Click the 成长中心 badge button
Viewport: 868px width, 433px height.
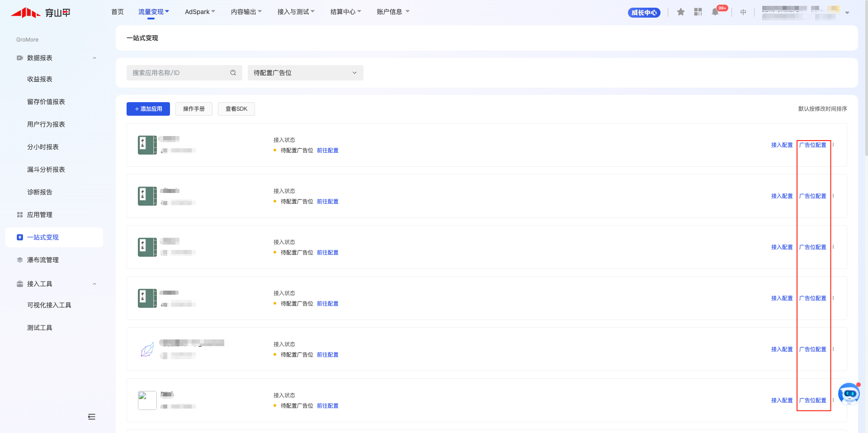pyautogui.click(x=644, y=13)
